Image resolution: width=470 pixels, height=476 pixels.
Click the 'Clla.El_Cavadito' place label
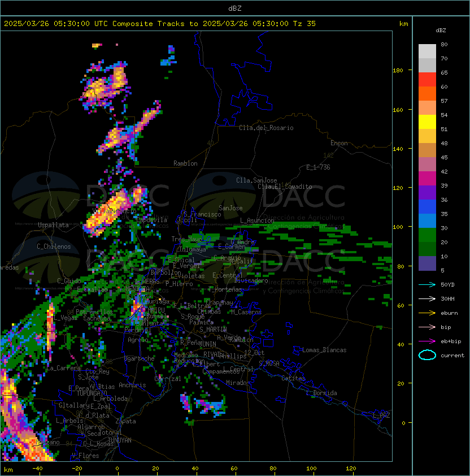[285, 187]
